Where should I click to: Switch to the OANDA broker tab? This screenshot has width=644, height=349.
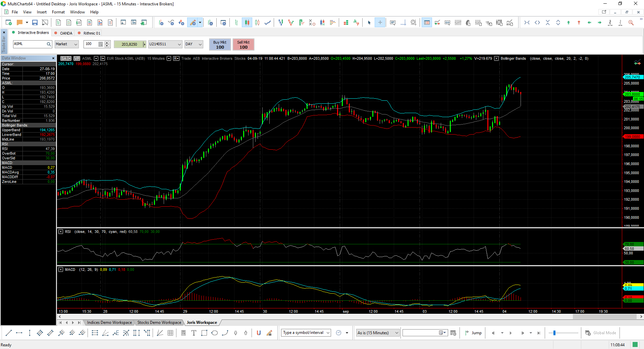[x=63, y=33]
